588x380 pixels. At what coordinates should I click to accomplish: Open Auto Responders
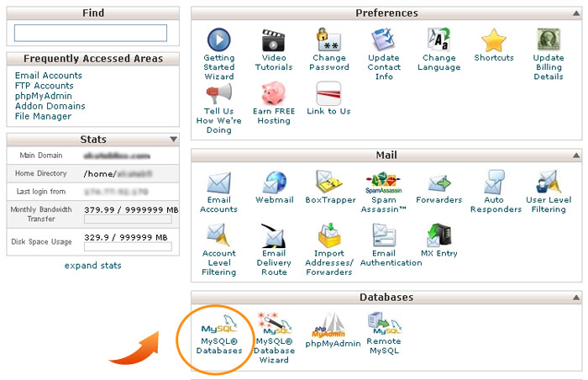point(496,192)
